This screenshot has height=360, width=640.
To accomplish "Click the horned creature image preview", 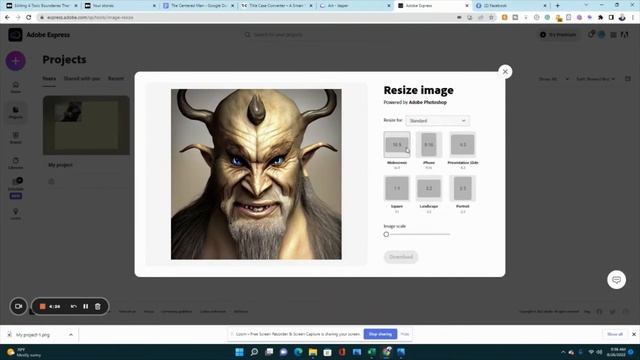I will point(256,174).
